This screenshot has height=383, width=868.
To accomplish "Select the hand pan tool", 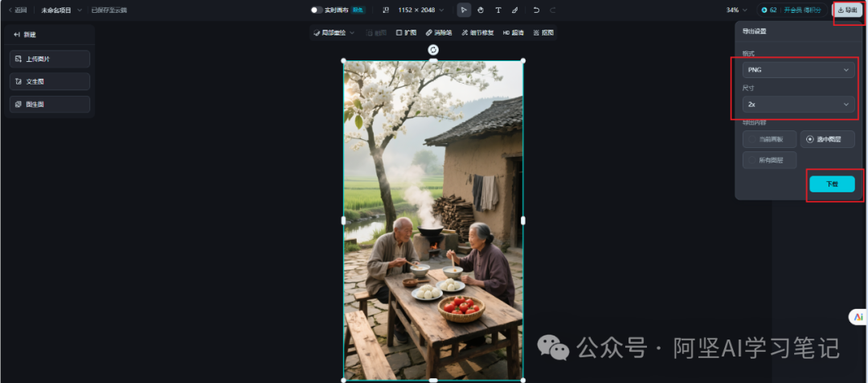I will [x=481, y=10].
